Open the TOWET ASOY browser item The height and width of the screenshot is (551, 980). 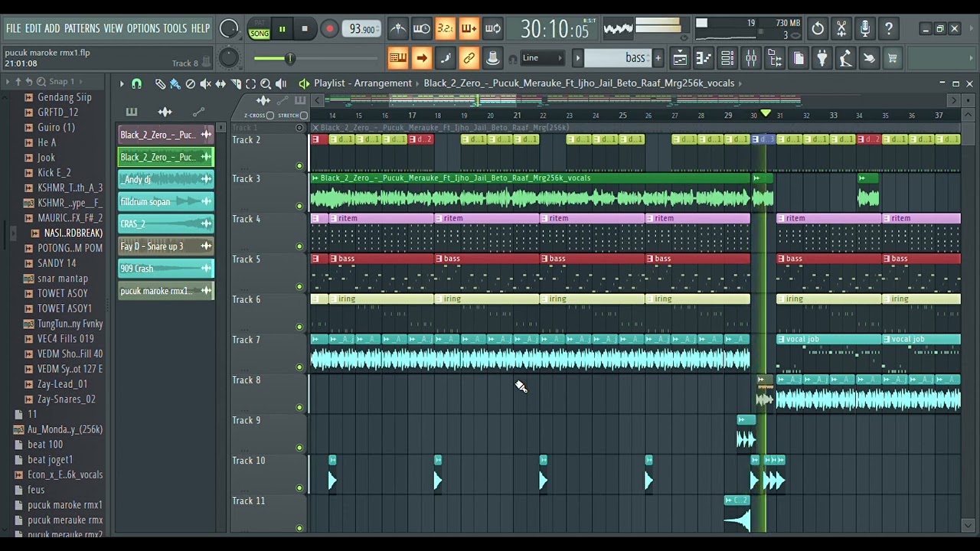62,293
